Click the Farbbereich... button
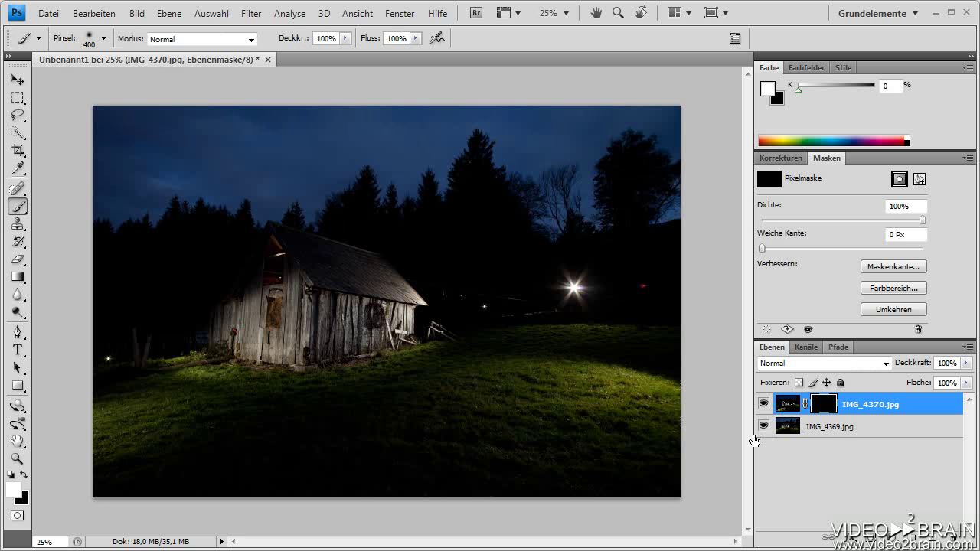Screen dimensions: 980x551 (x=893, y=288)
